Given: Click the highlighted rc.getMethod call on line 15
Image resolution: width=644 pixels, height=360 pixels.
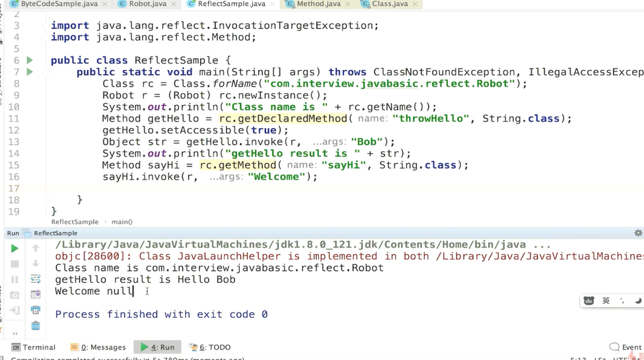Looking at the screenshot, I should coord(238,165).
